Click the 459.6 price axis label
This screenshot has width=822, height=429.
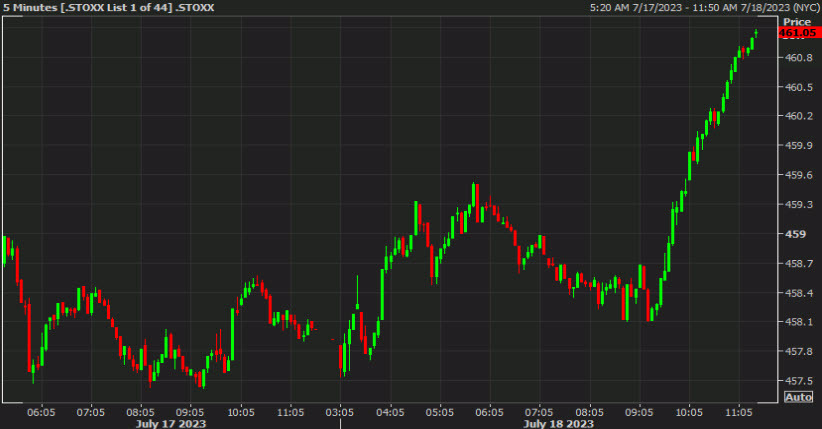click(x=798, y=175)
